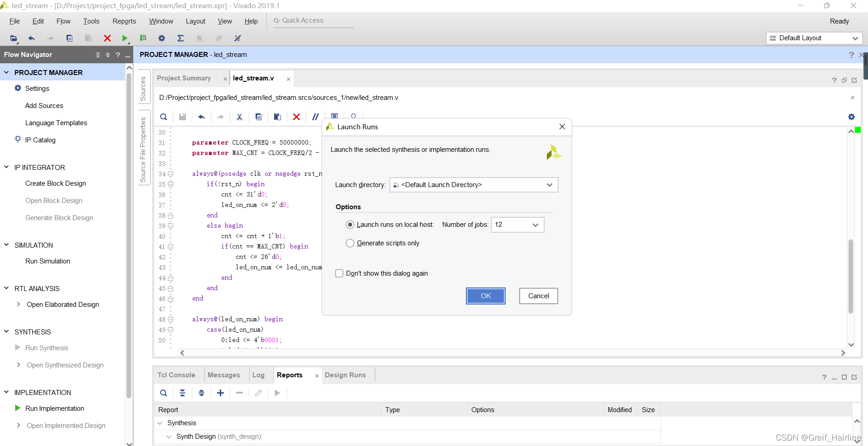Open Flow Navigator help question mark
This screenshot has width=868, height=446.
(x=118, y=55)
